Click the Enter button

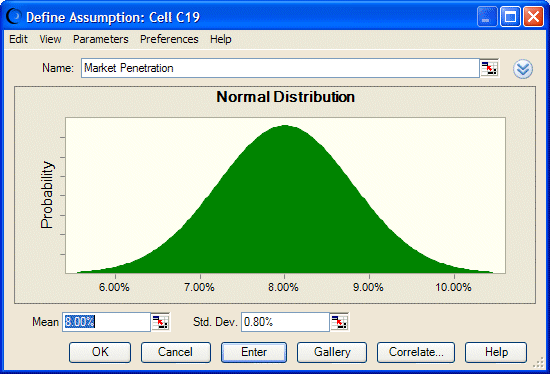(x=254, y=352)
